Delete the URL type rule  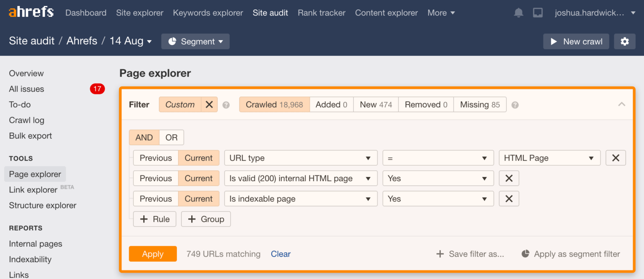click(615, 158)
